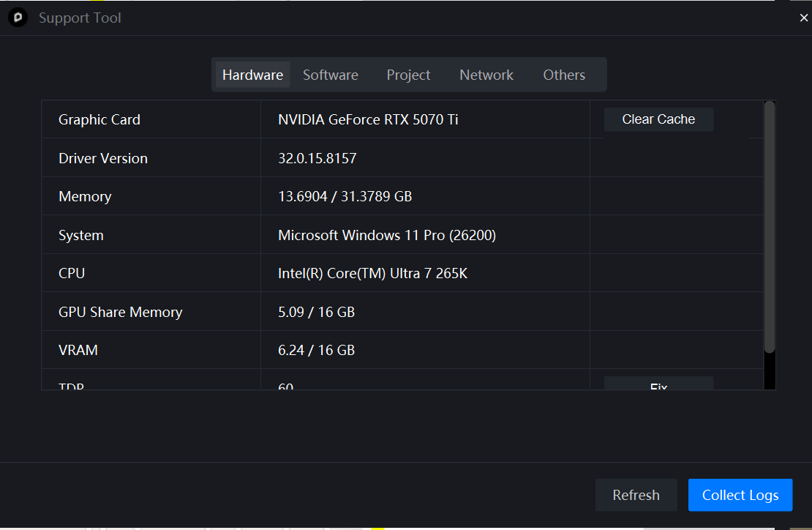
Task: Close the Support Tool window
Action: coord(803,18)
